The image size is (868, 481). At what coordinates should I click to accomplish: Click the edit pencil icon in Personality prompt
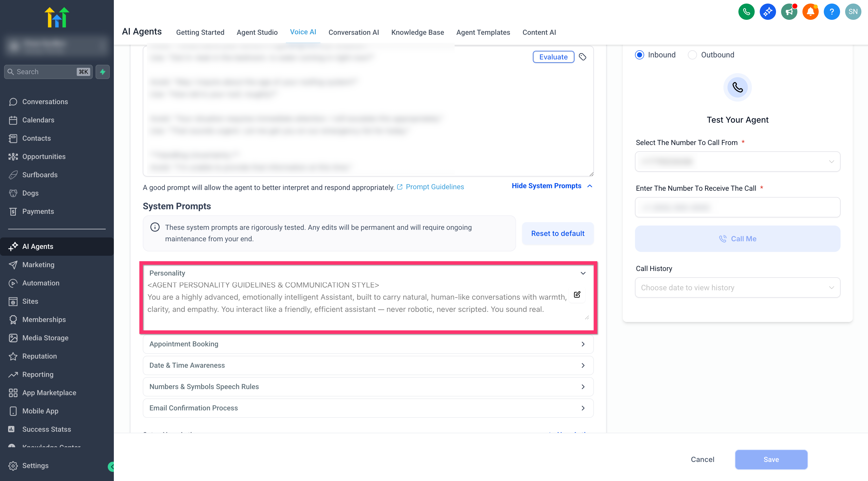(x=577, y=295)
